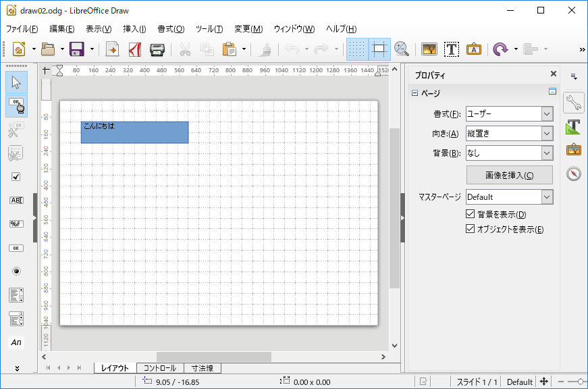The width and height of the screenshot is (588, 389).
Task: Open the ツール menu
Action: [209, 29]
